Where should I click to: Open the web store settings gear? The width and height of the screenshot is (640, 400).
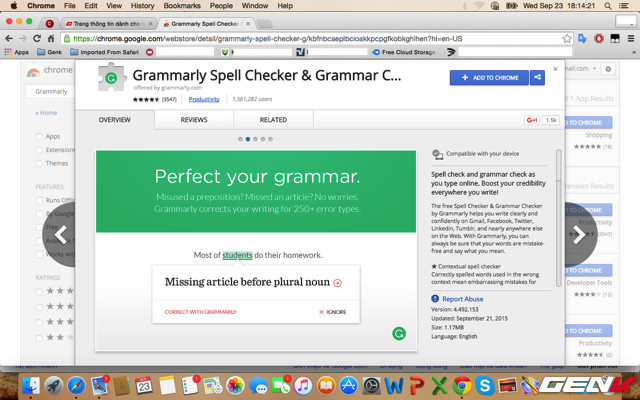click(607, 69)
